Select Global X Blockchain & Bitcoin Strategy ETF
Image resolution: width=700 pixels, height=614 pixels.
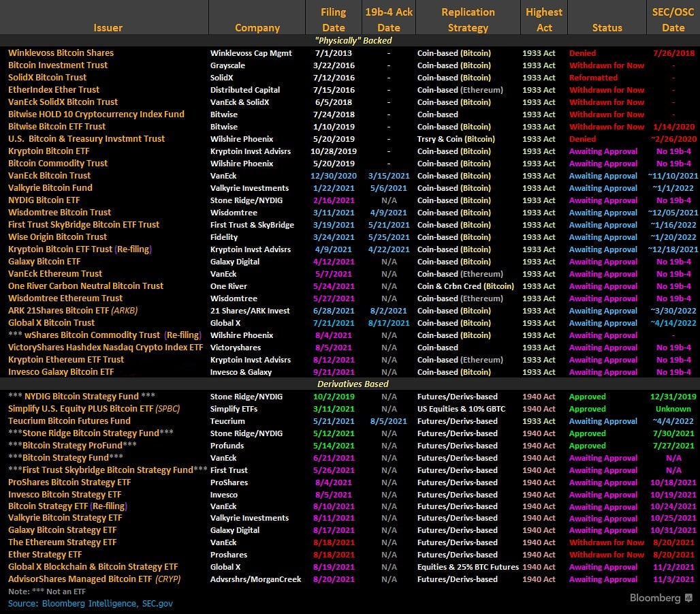click(93, 566)
